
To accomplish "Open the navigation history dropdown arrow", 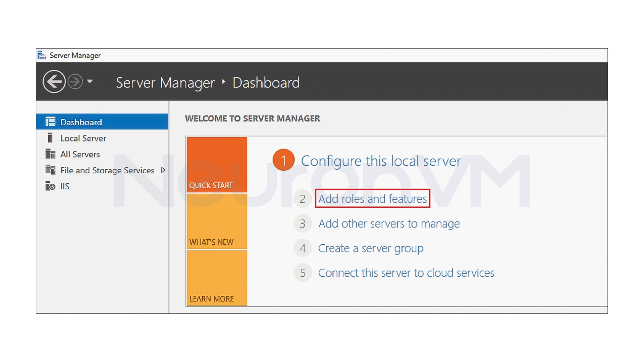I will (x=90, y=81).
